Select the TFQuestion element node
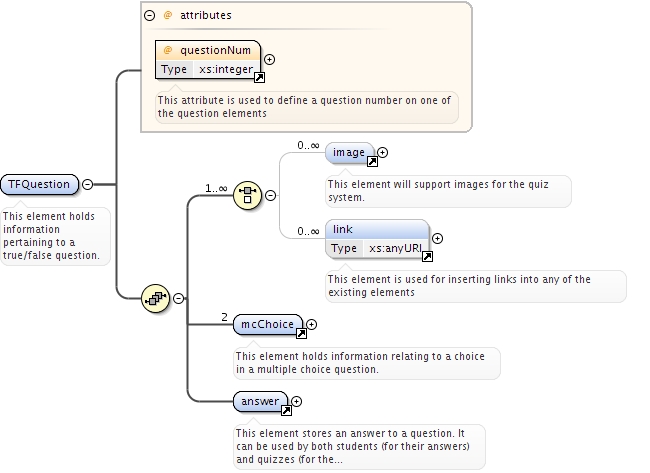 pyautogui.click(x=39, y=184)
